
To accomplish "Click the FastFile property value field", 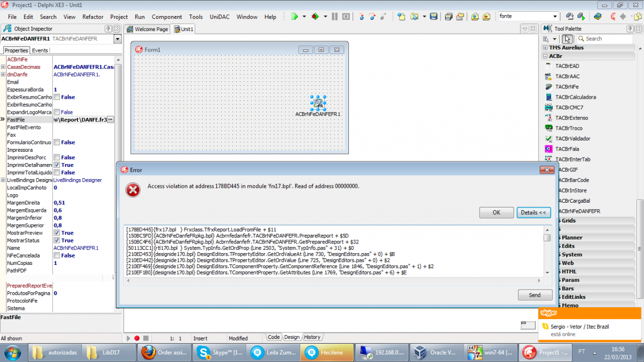I will coord(80,120).
